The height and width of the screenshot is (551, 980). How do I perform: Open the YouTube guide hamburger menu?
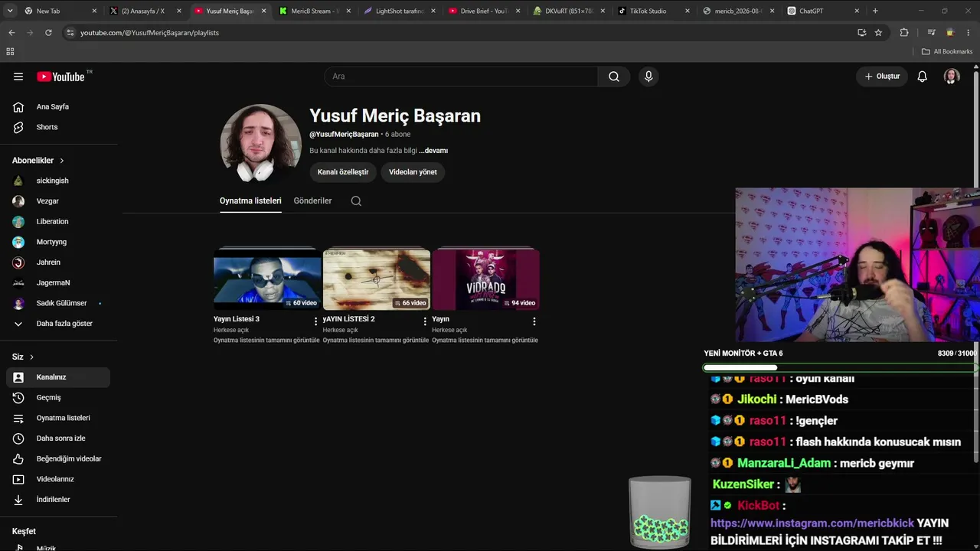(18, 77)
